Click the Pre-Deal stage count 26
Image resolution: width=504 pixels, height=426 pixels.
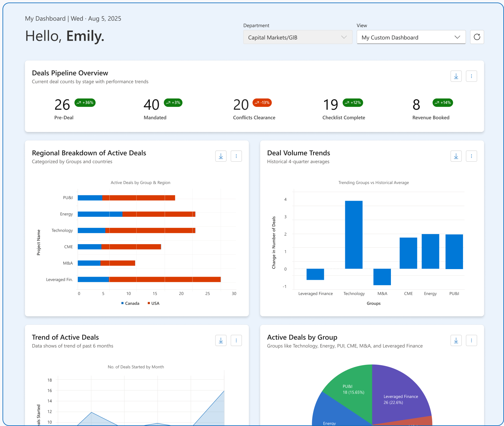click(62, 105)
